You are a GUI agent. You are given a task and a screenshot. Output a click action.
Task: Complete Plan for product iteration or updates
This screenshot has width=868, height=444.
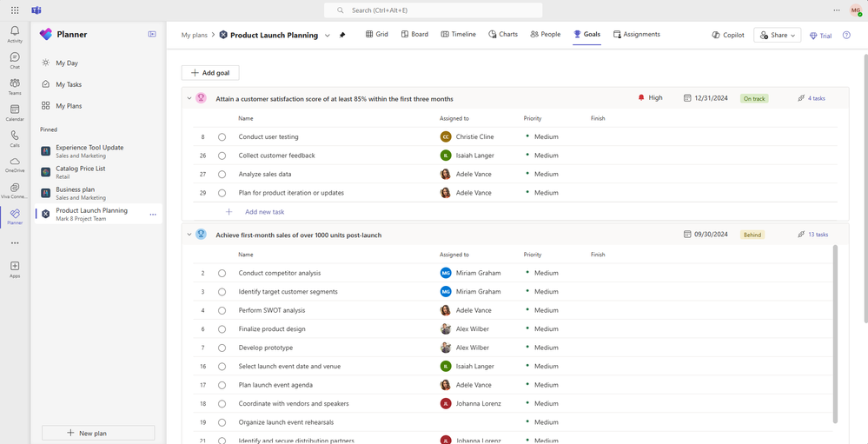[x=222, y=193]
